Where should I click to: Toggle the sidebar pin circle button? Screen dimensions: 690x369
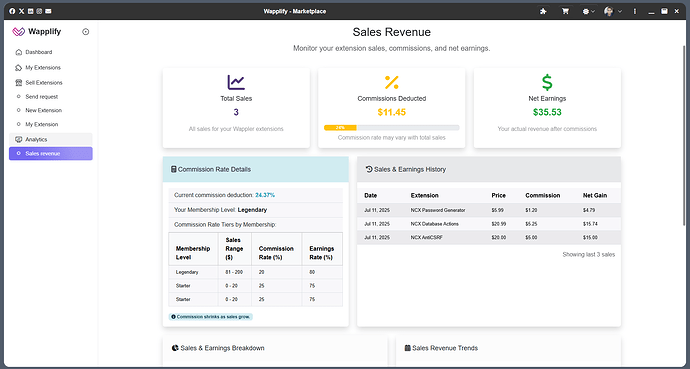tap(86, 32)
